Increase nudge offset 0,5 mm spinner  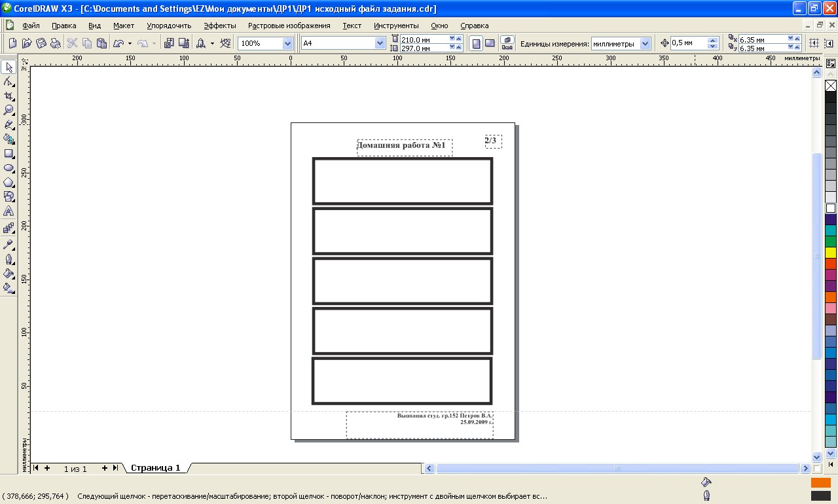point(713,40)
